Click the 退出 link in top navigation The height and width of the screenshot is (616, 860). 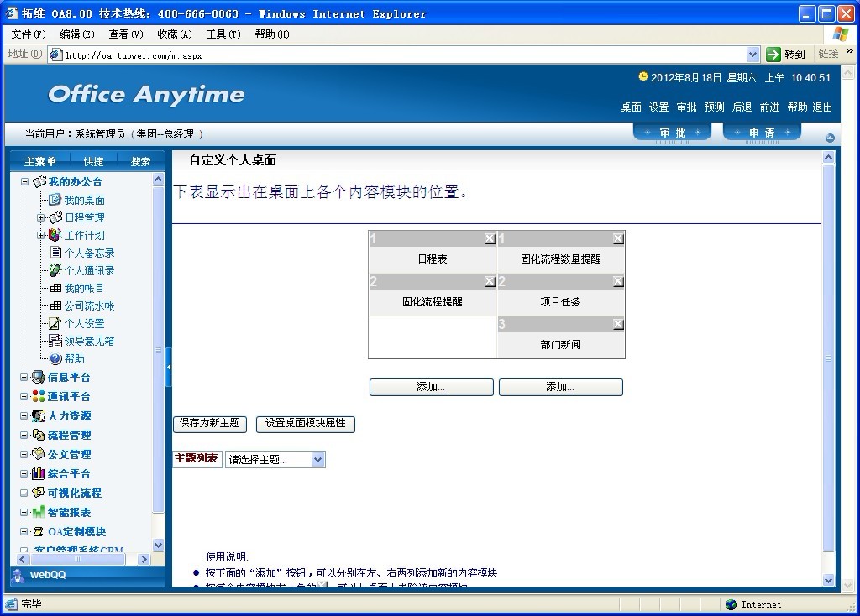pyautogui.click(x=822, y=107)
